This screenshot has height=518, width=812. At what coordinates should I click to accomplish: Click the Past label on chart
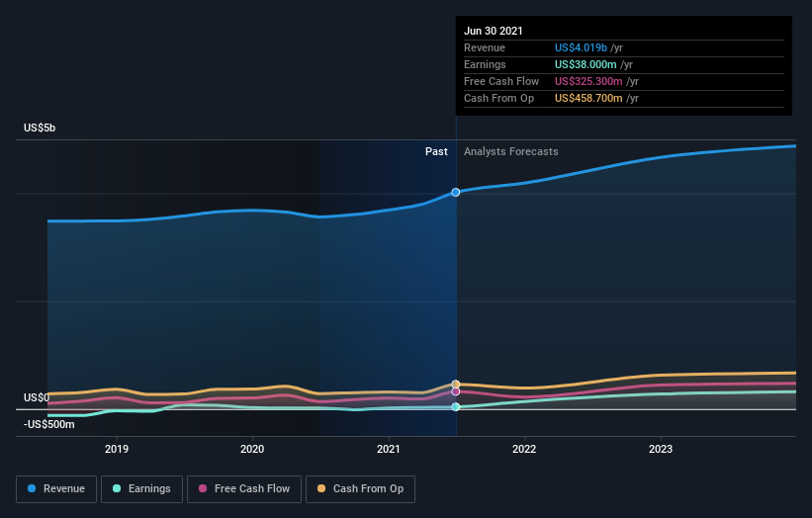pos(436,151)
